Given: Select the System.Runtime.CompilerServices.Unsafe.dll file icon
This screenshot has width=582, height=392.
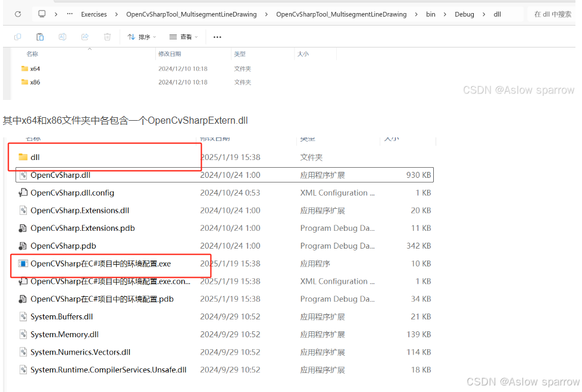Looking at the screenshot, I should pyautogui.click(x=23, y=370).
